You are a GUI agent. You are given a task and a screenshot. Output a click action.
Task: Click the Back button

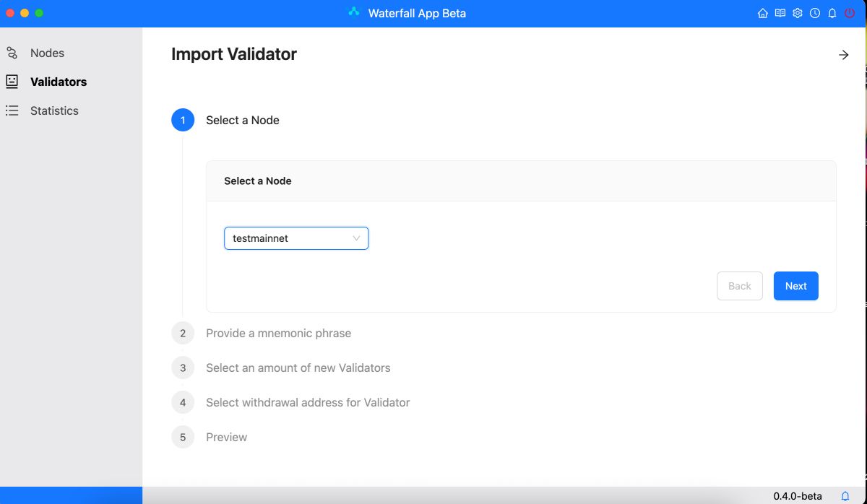click(x=739, y=286)
